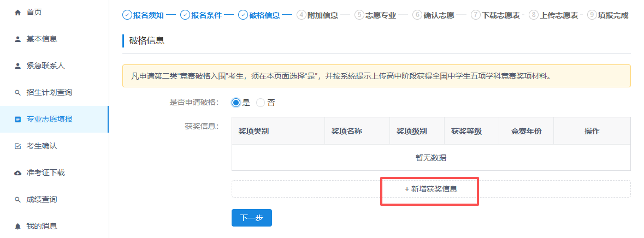Select the 是 radio button
644x238 pixels.
click(236, 103)
